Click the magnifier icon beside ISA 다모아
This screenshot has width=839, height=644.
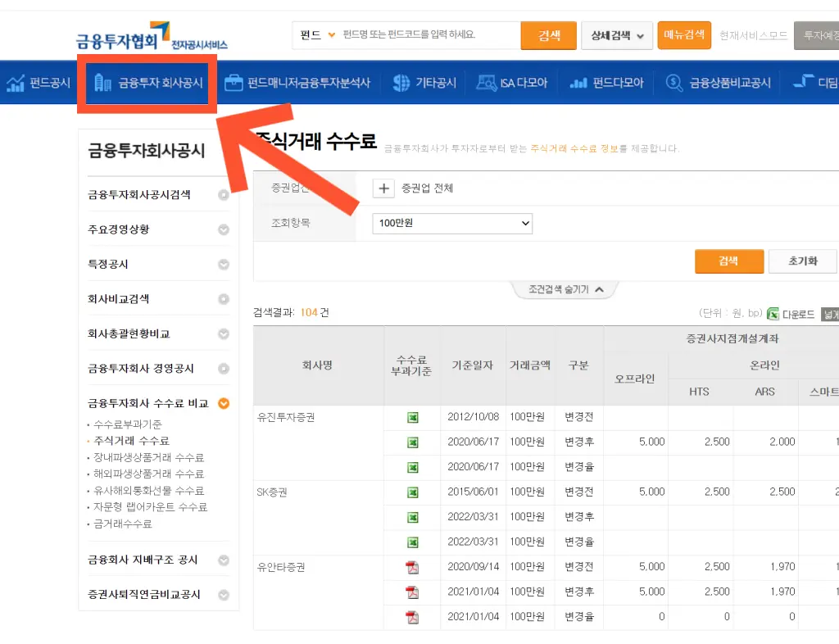487,83
